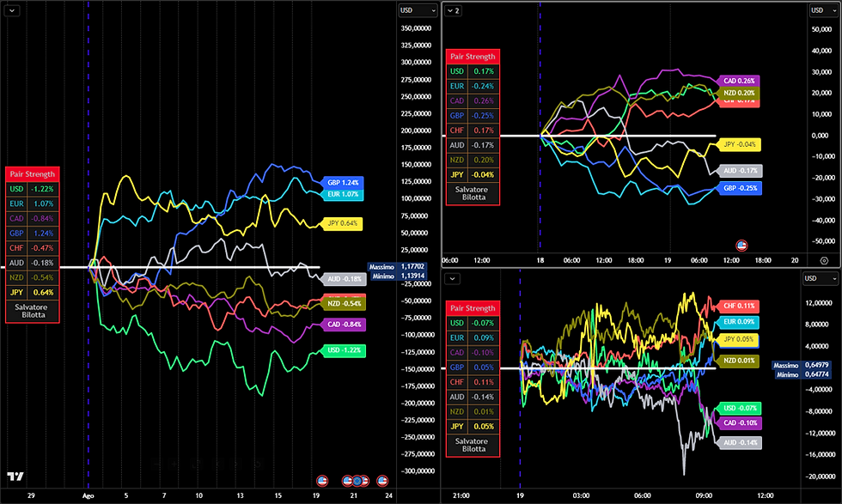The width and height of the screenshot is (842, 504).
Task: Toggle the legend chevron on the bottom-right chart
Action: [x=452, y=278]
